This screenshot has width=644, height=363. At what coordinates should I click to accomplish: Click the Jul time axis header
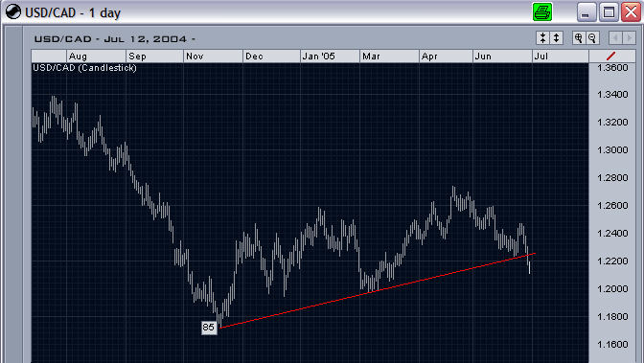click(561, 57)
